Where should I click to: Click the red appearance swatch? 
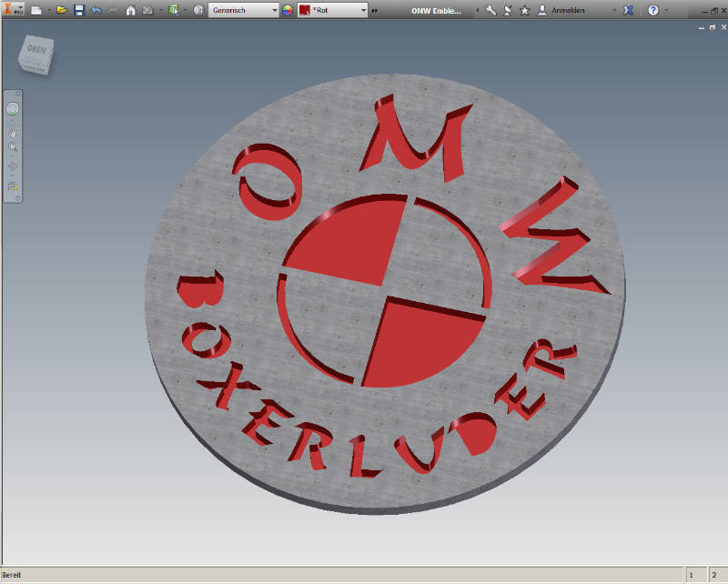(305, 10)
